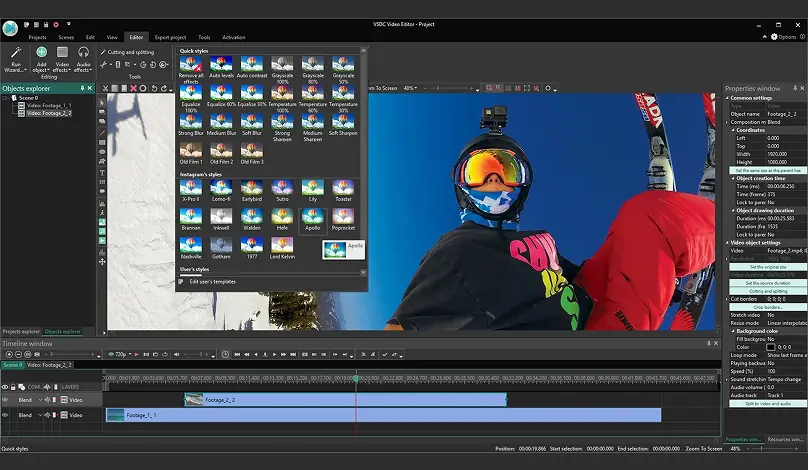
Task: Click the undo arrow in editor toolbar
Action: [154, 89]
